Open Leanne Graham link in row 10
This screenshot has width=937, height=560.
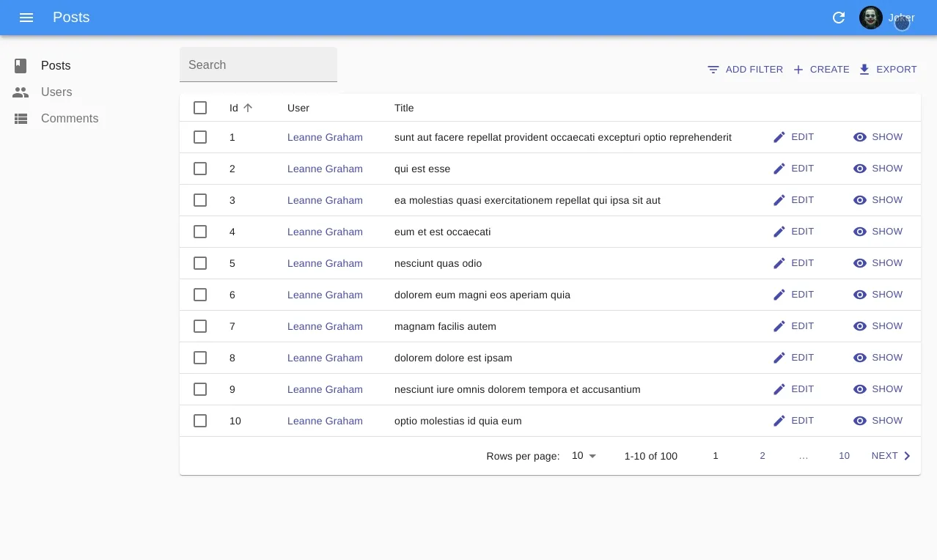tap(325, 421)
